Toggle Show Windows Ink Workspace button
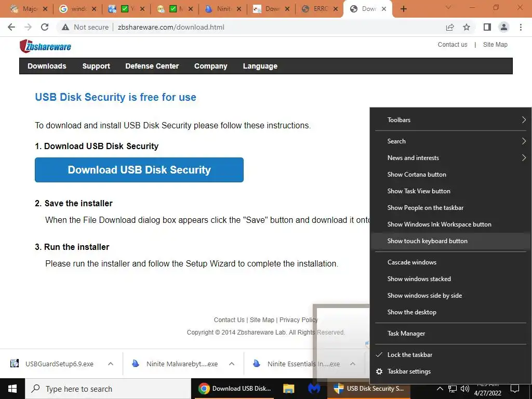The width and height of the screenshot is (532, 399). click(x=450, y=224)
